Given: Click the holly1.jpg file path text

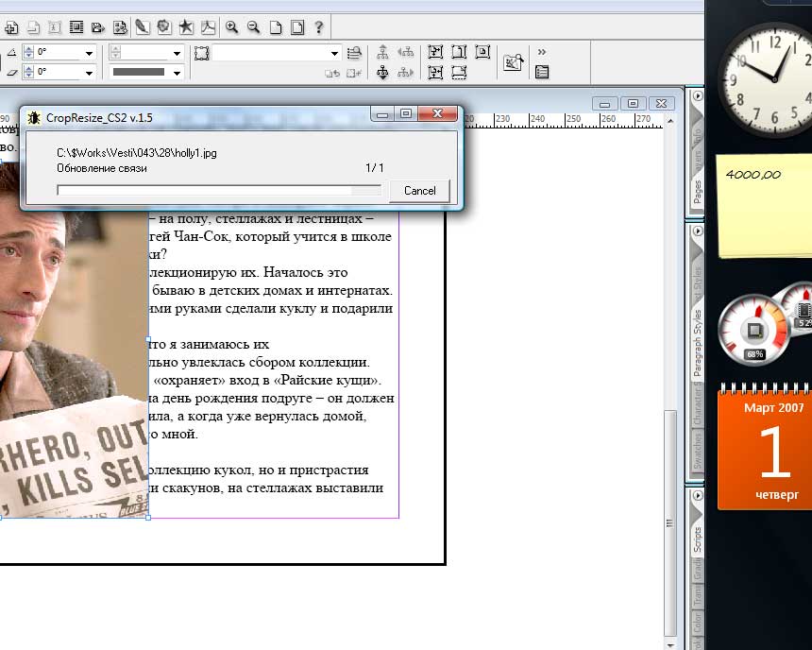Looking at the screenshot, I should pos(137,153).
